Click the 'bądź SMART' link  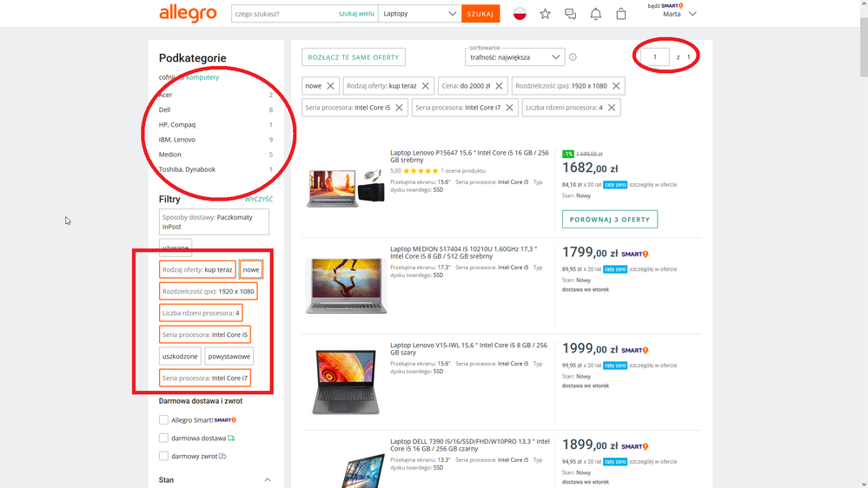click(666, 5)
